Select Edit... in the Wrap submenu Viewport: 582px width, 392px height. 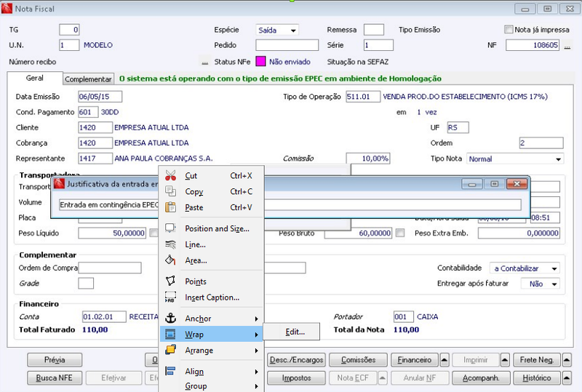point(295,332)
